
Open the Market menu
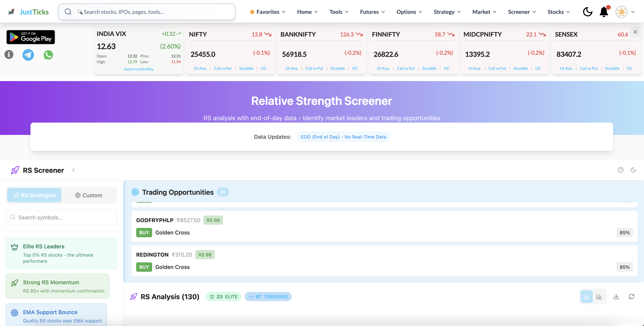coord(484,12)
